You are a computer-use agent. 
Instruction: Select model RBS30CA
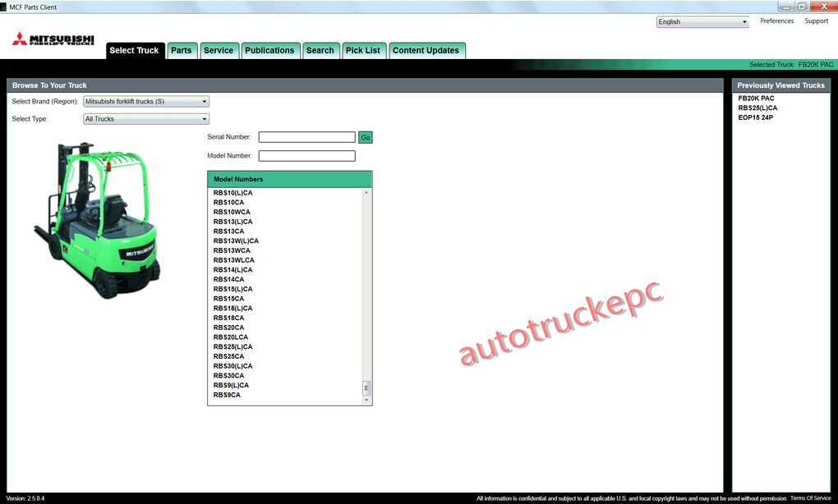(228, 375)
